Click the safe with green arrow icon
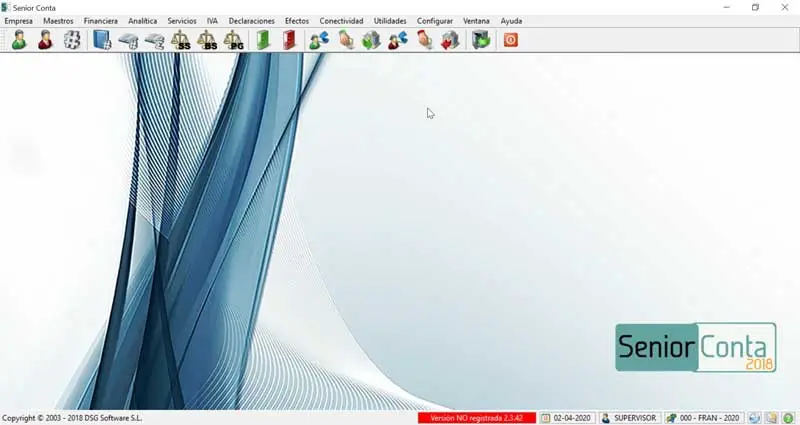Screen dimensions: 800x425 [481, 40]
